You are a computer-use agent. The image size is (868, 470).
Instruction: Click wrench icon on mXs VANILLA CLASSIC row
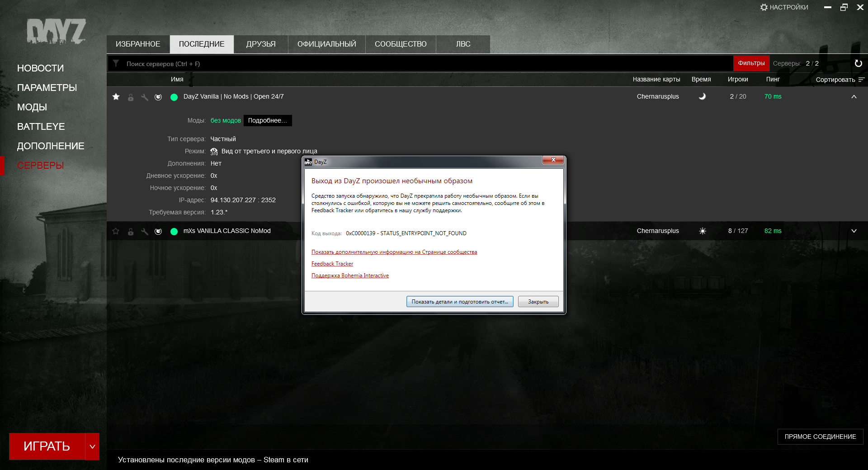(x=145, y=232)
